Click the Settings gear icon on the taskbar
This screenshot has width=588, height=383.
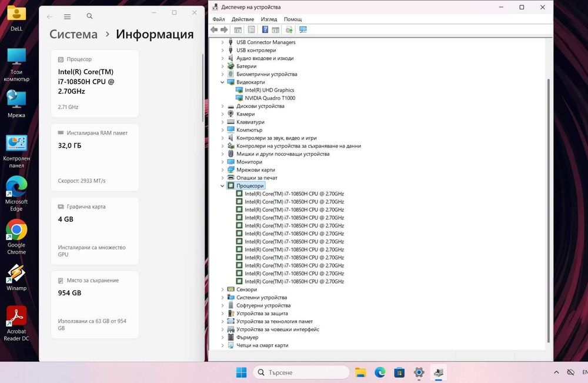[419, 372]
